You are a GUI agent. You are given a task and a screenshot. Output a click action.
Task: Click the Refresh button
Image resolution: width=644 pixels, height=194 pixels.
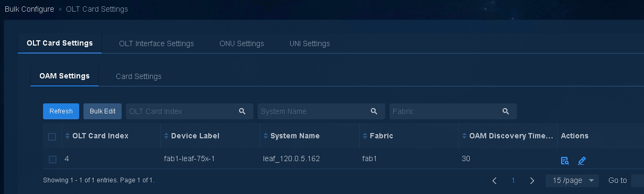[61, 111]
